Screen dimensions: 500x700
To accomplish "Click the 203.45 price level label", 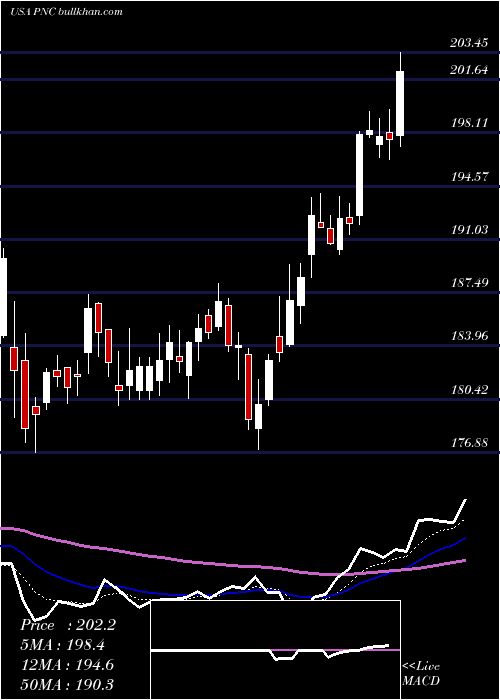I will (x=469, y=44).
